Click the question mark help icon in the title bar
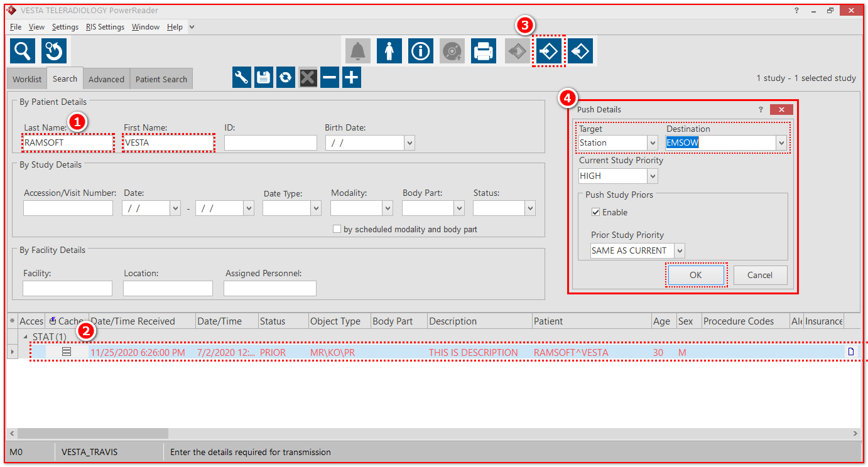 point(796,11)
